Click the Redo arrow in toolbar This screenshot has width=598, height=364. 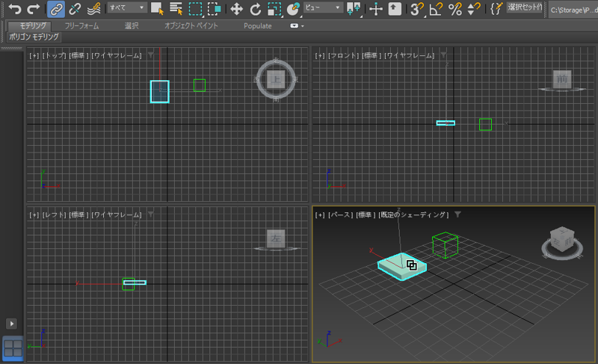click(x=34, y=9)
